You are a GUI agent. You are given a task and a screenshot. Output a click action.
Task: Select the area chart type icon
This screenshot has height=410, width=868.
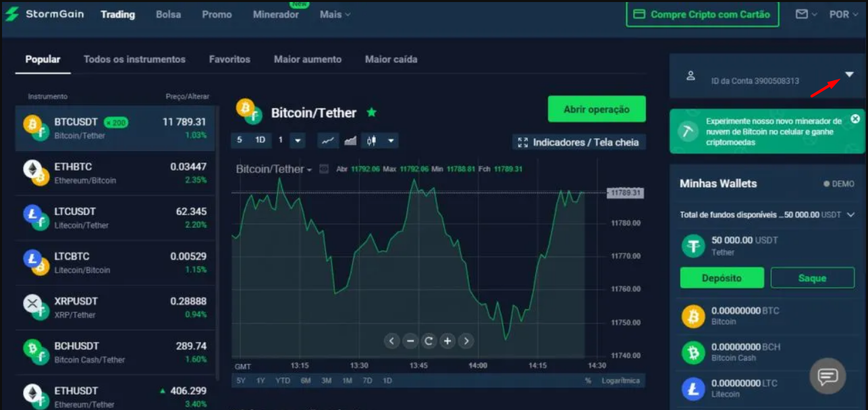(x=350, y=141)
